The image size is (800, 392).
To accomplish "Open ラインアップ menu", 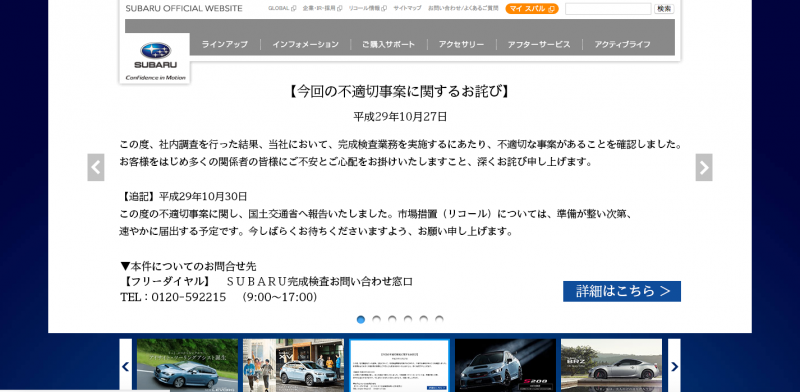I will 224,44.
